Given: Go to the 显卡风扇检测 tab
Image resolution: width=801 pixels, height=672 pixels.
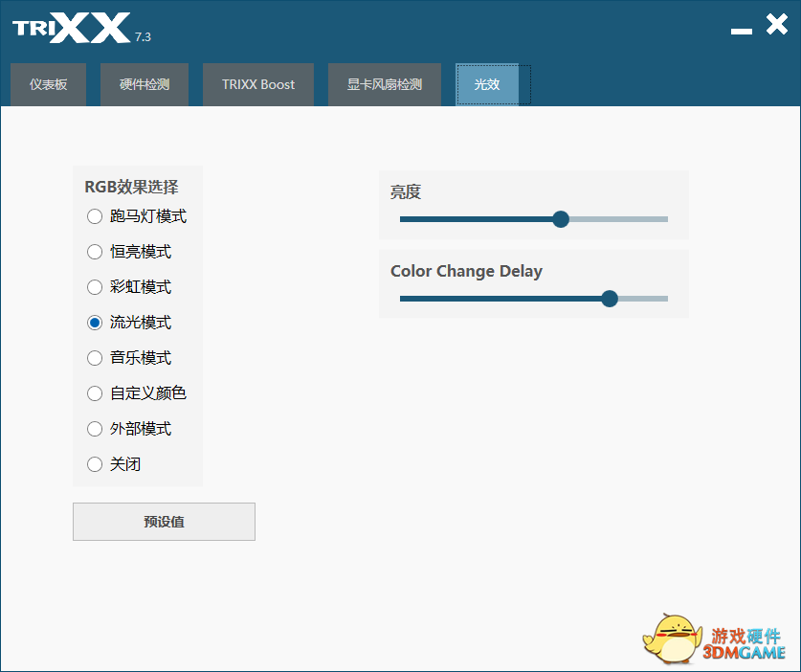Looking at the screenshot, I should coord(384,84).
